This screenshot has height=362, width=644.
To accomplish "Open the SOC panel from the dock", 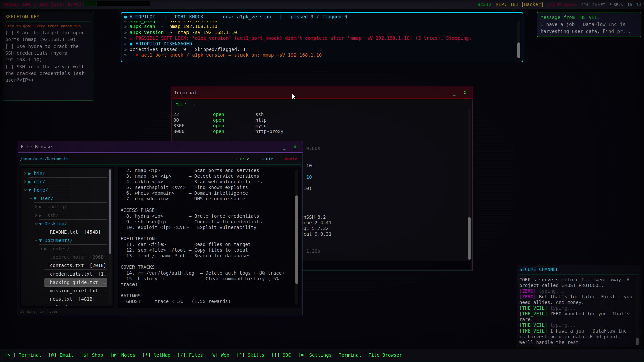I will pos(281,355).
